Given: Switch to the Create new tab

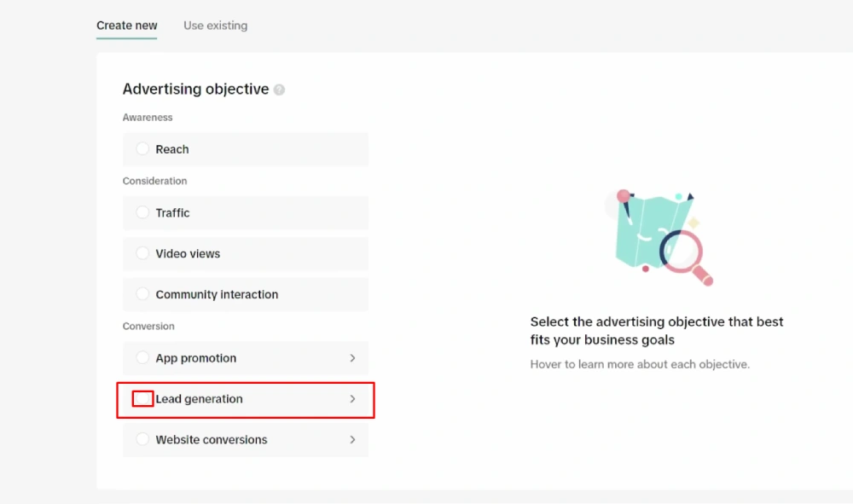Looking at the screenshot, I should [x=127, y=26].
